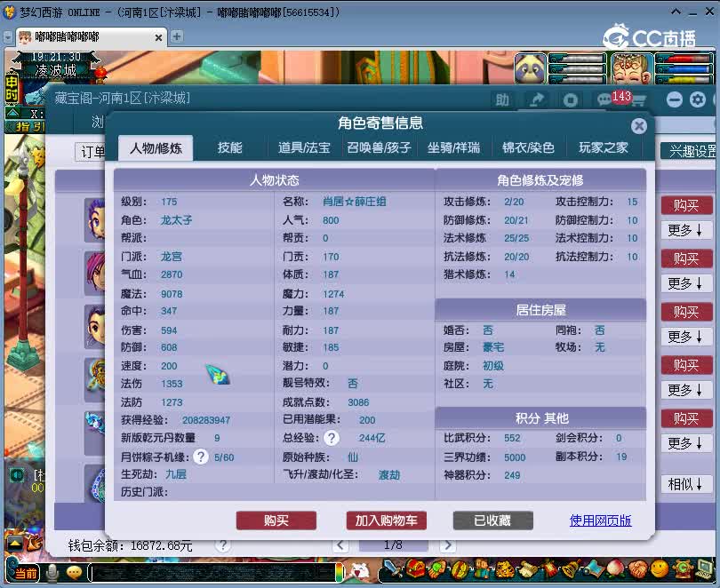Image resolution: width=720 pixels, height=588 pixels.
Task: Open the computer system icon in bottom toolbar
Action: (704, 568)
